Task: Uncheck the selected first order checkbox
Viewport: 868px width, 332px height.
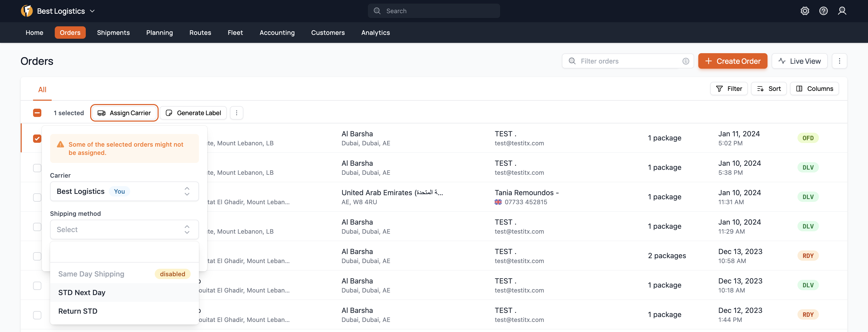Action: (37, 138)
